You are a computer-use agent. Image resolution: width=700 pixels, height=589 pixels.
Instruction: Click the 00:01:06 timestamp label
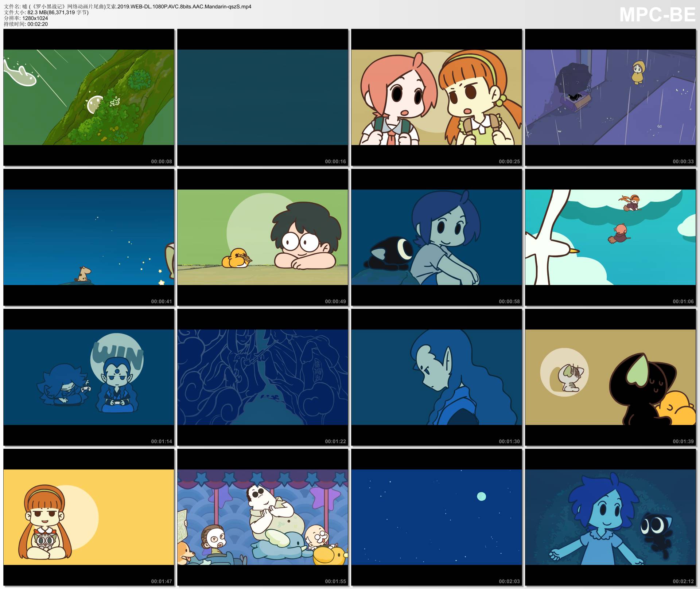[x=683, y=301]
